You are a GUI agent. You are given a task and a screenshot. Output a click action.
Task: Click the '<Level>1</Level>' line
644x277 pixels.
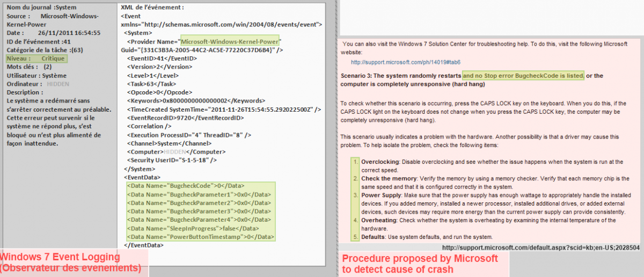152,75
